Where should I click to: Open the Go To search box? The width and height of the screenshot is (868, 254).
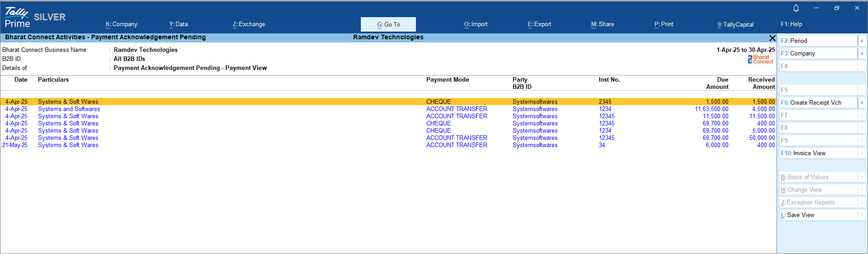(388, 24)
